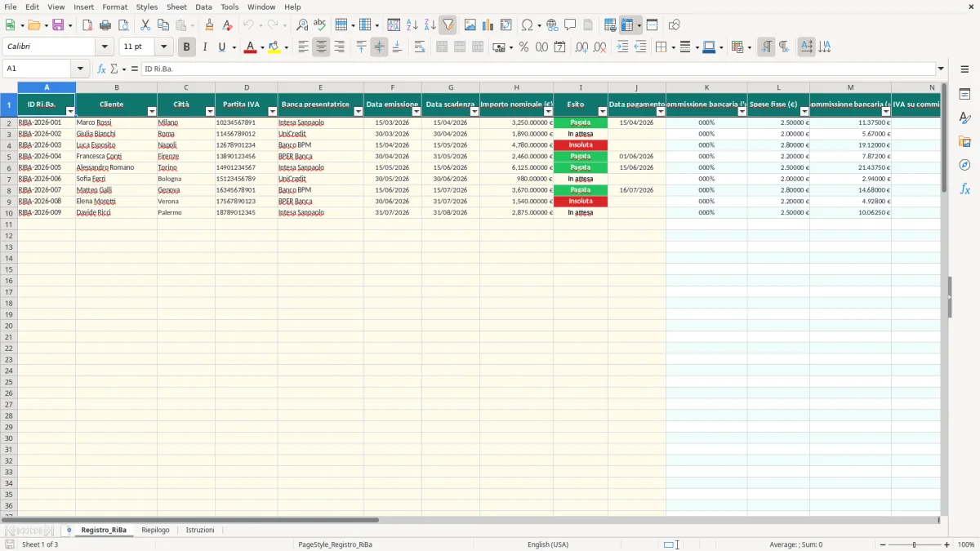The height and width of the screenshot is (551, 980).
Task: Click Format as Percent icon
Action: pos(524,47)
